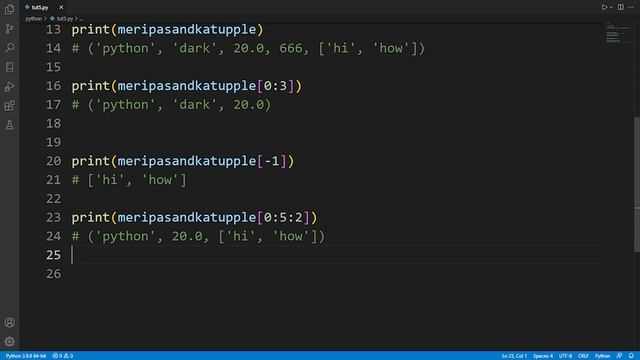Click print(meripasandkatupple) on line 13
The image size is (640, 360).
pos(168,29)
